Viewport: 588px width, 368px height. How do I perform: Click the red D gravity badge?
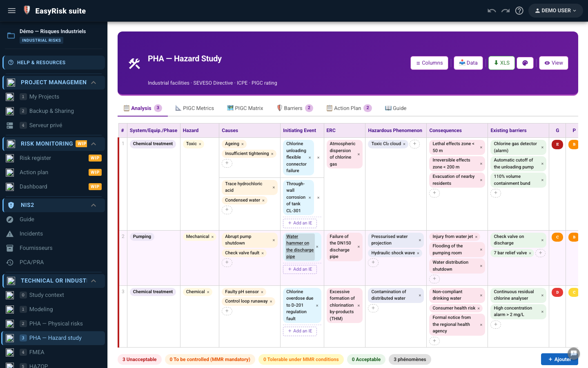point(557,292)
